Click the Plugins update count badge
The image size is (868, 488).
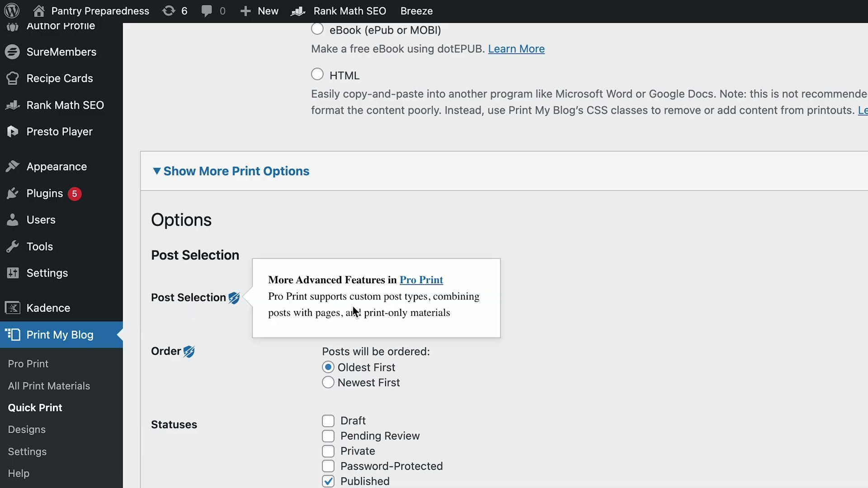click(x=75, y=193)
